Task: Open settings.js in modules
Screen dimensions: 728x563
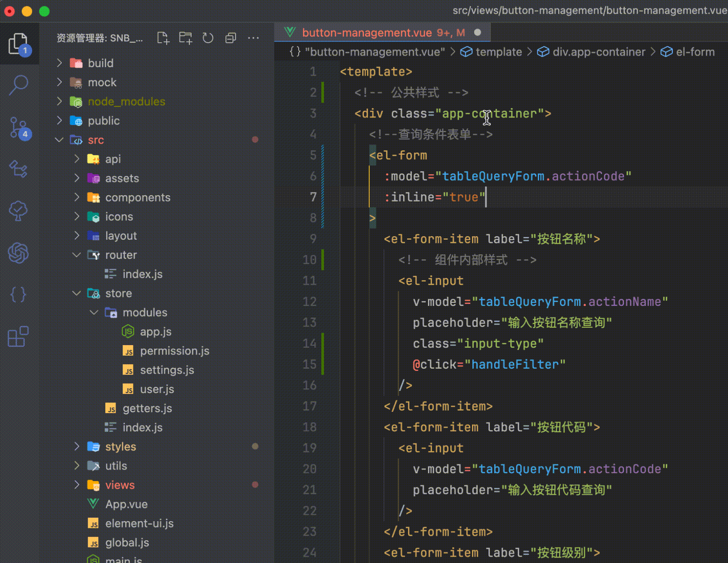Action: [167, 370]
